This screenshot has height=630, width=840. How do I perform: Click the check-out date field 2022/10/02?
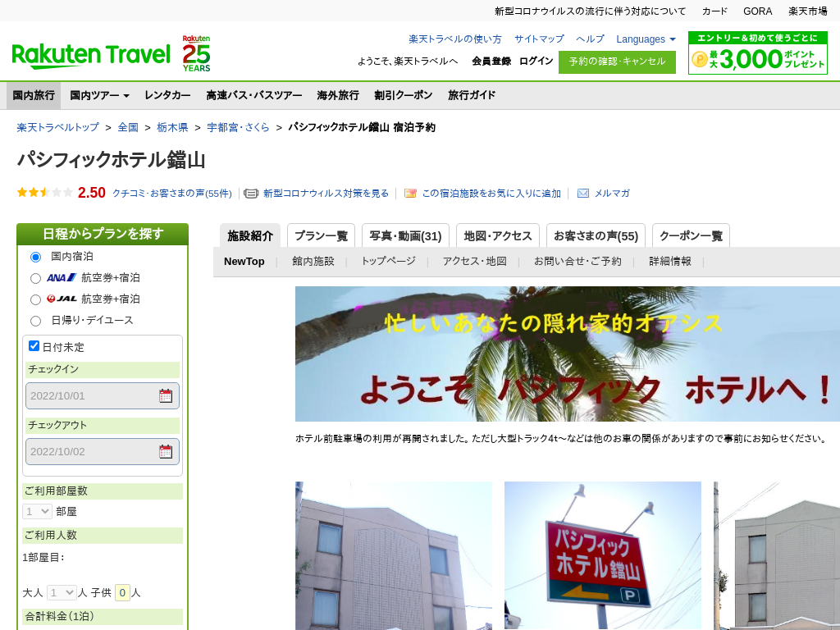tap(103, 452)
